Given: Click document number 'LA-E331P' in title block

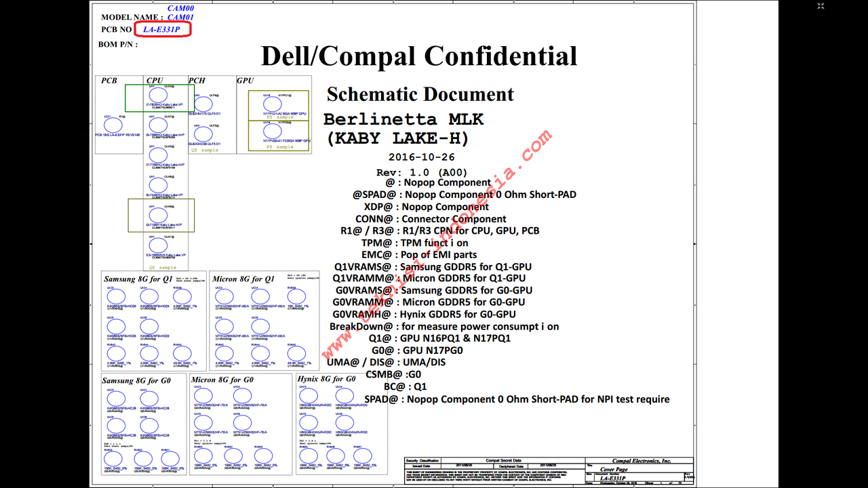Looking at the screenshot, I should pyautogui.click(x=613, y=479).
